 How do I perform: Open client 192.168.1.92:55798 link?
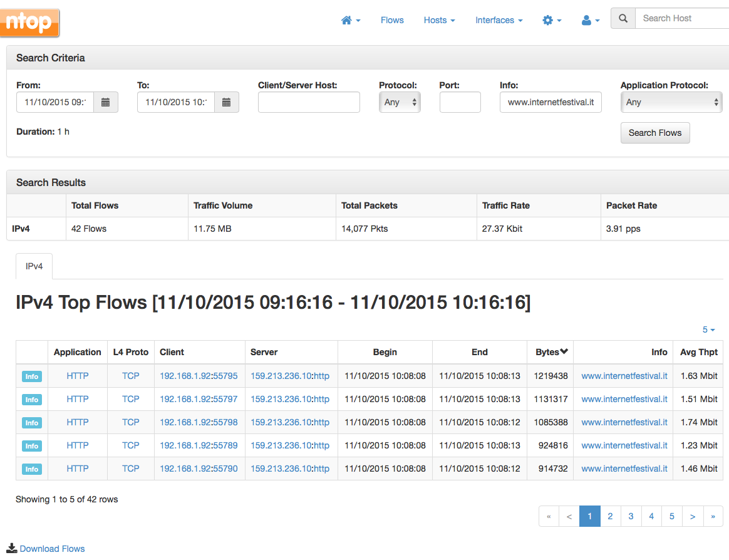pyautogui.click(x=199, y=422)
